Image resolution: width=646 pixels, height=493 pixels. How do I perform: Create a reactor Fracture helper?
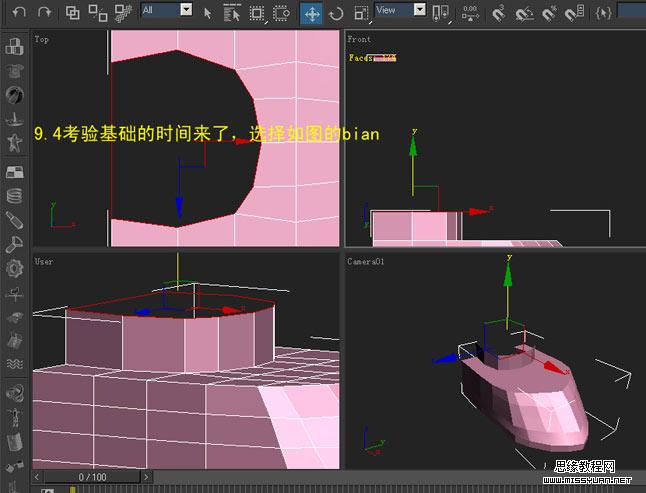click(14, 341)
